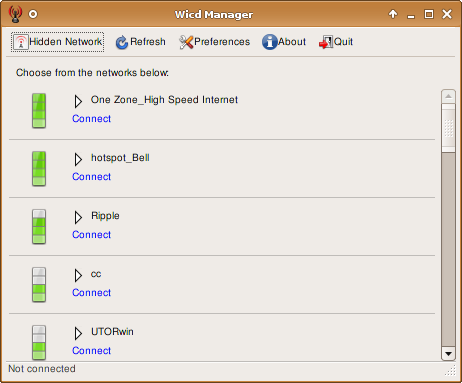Expand One Zone_High Speed Internet details

click(x=78, y=101)
